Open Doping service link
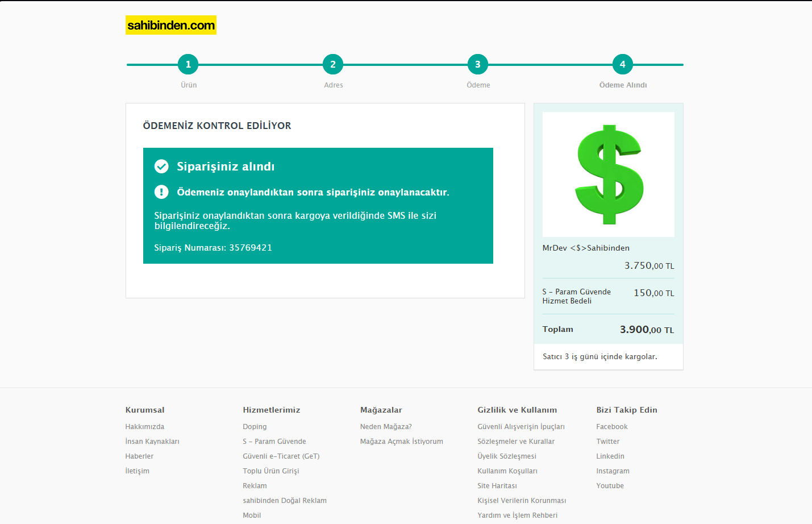This screenshot has height=524, width=812. 255,427
